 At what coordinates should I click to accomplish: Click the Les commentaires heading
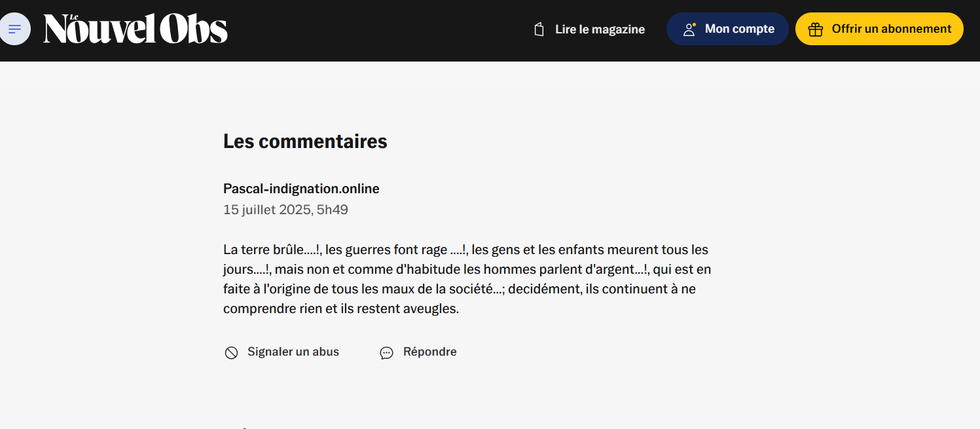(x=305, y=142)
